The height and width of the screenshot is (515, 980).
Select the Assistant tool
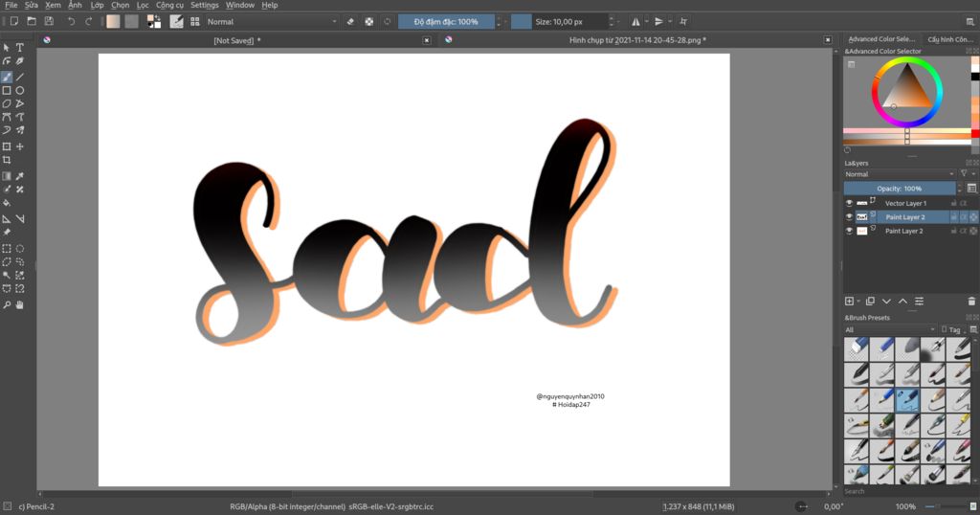(7, 219)
